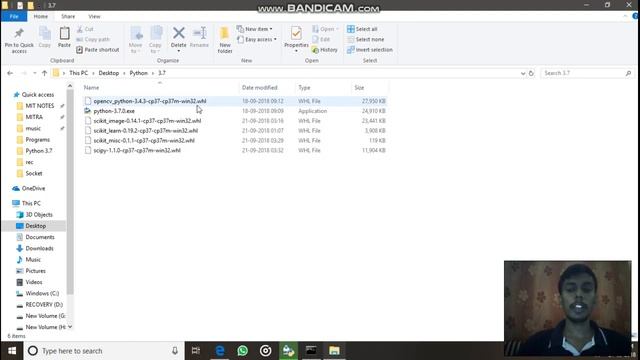Open RECOVERY (D:) drive in sidebar
Viewport: 640px width, 360px height.
[x=44, y=305]
